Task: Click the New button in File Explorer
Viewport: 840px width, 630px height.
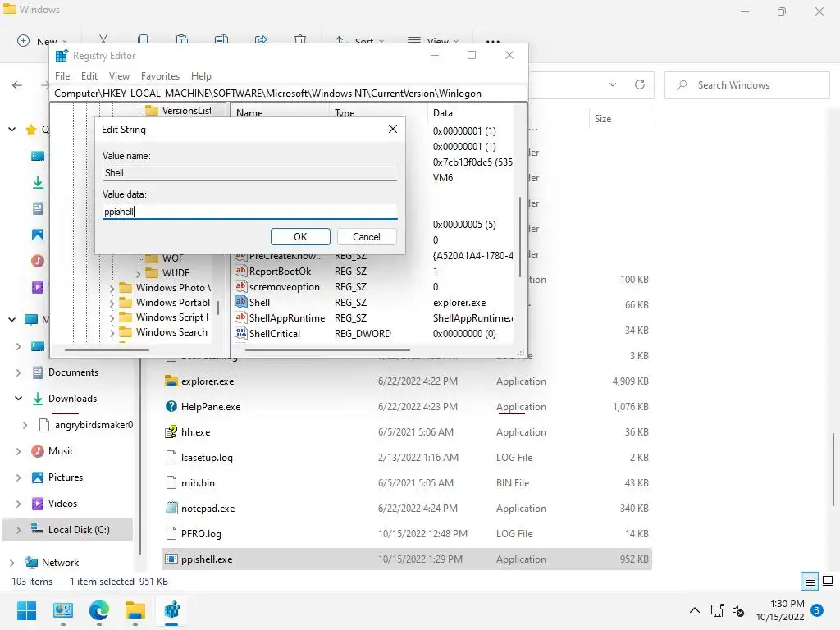Action: click(x=43, y=41)
